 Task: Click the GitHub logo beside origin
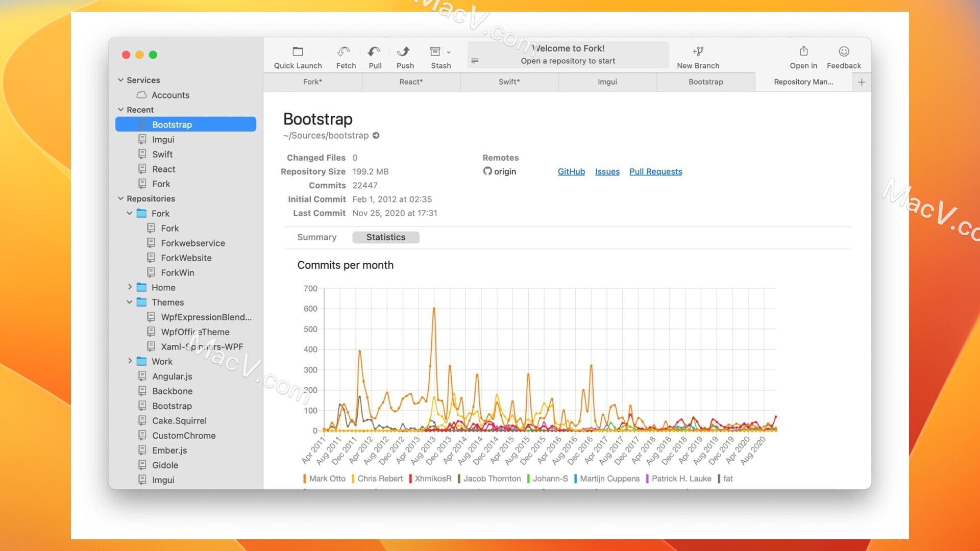487,171
